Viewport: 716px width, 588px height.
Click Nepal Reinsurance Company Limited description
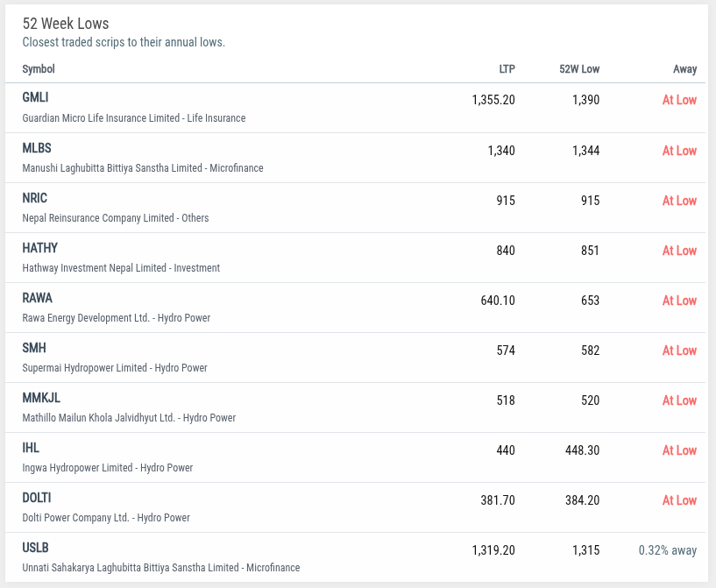click(116, 217)
